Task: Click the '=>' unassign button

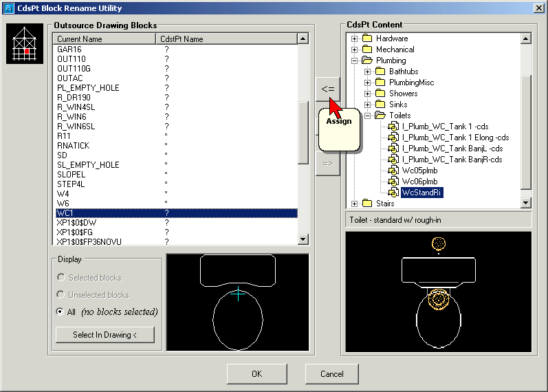Action: (x=328, y=163)
